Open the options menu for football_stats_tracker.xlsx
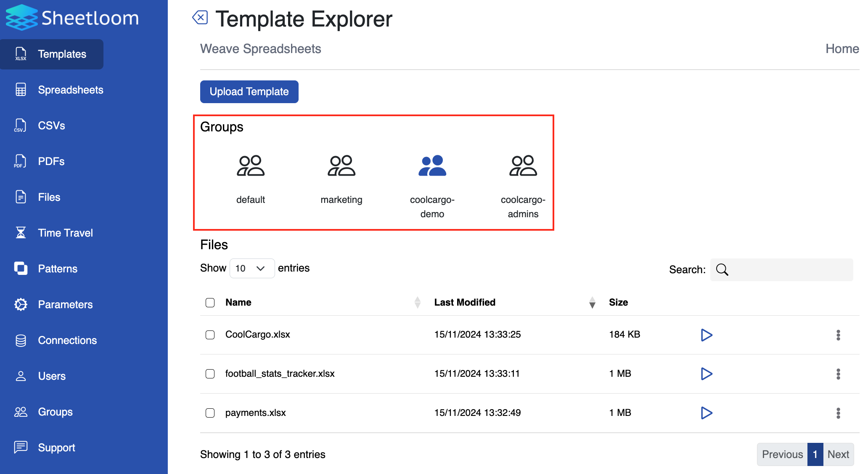 (x=838, y=374)
